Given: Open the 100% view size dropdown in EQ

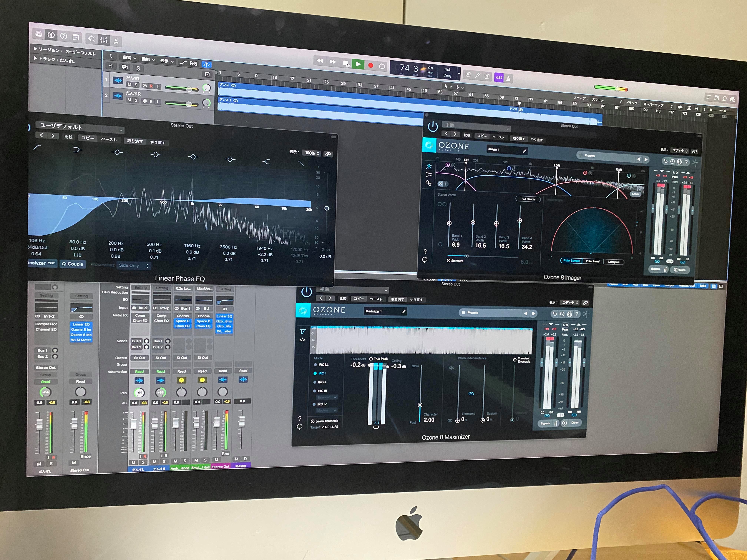Looking at the screenshot, I should 311,153.
